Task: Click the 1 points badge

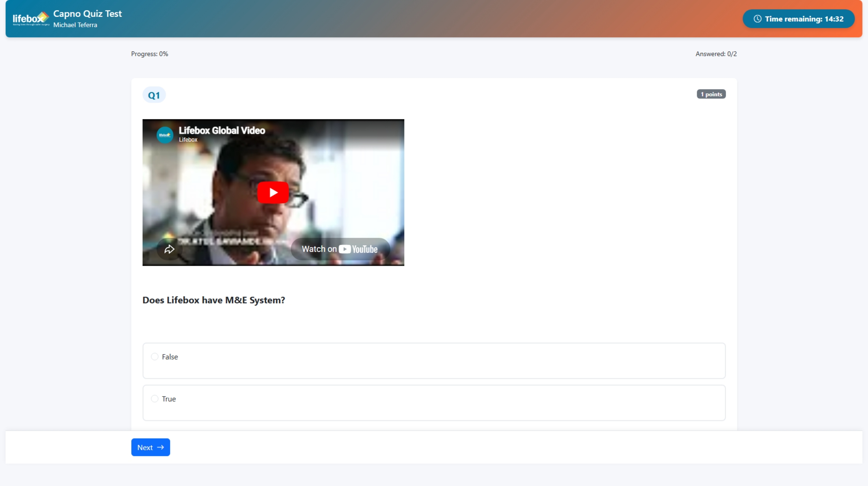Action: [x=711, y=94]
